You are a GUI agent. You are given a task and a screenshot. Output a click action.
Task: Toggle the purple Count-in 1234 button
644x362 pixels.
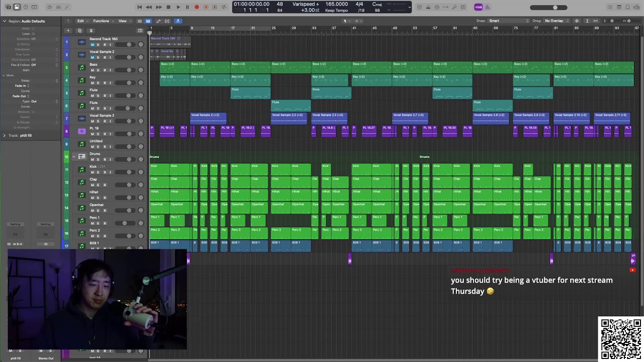point(478,7)
